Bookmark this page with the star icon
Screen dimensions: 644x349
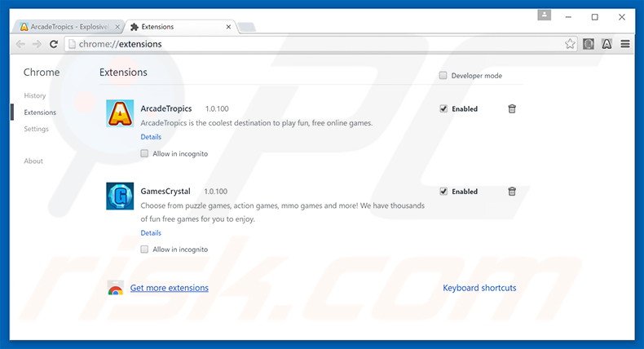[x=570, y=44]
